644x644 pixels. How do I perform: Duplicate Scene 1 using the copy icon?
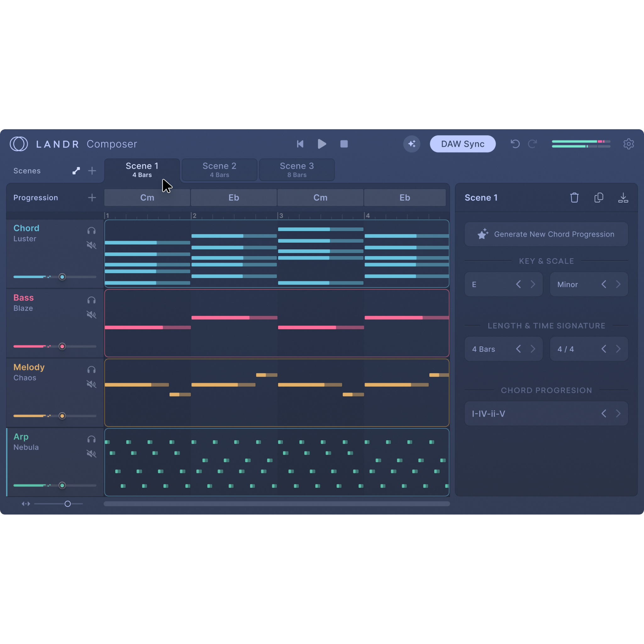pos(599,197)
